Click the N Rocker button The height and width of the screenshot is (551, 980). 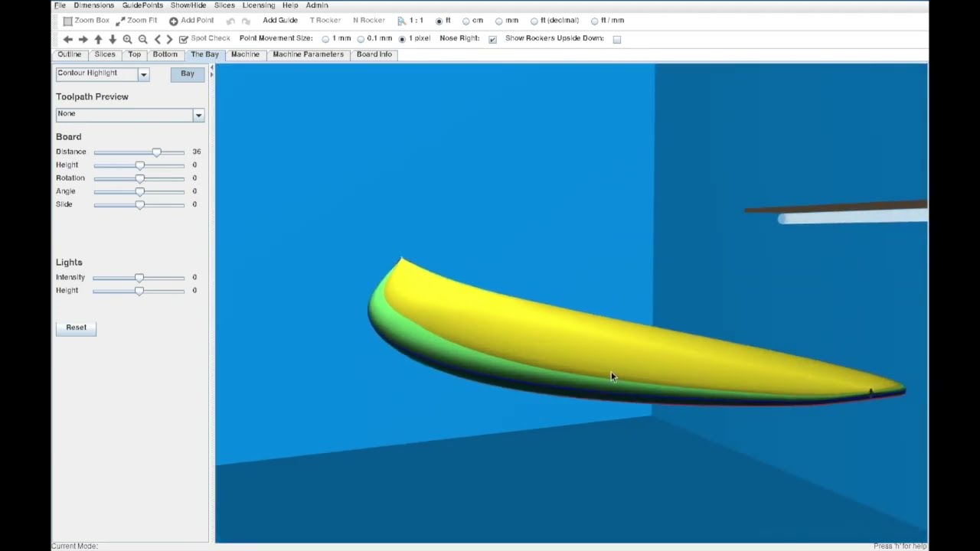coord(369,21)
